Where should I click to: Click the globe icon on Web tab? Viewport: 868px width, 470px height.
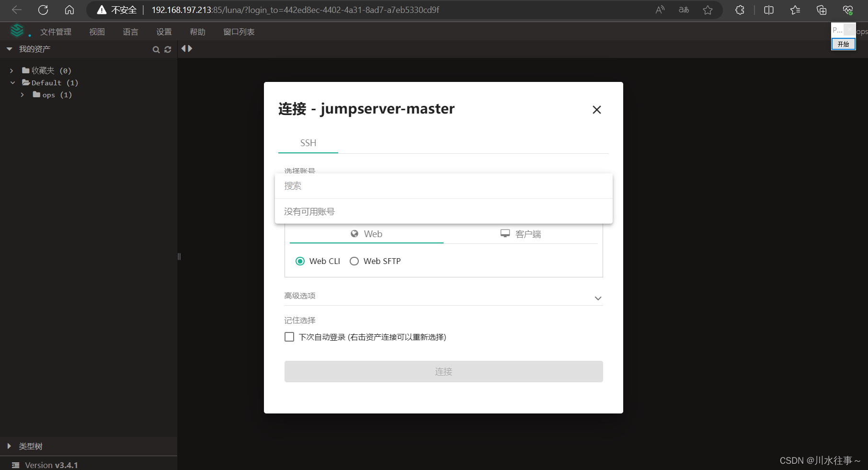354,234
